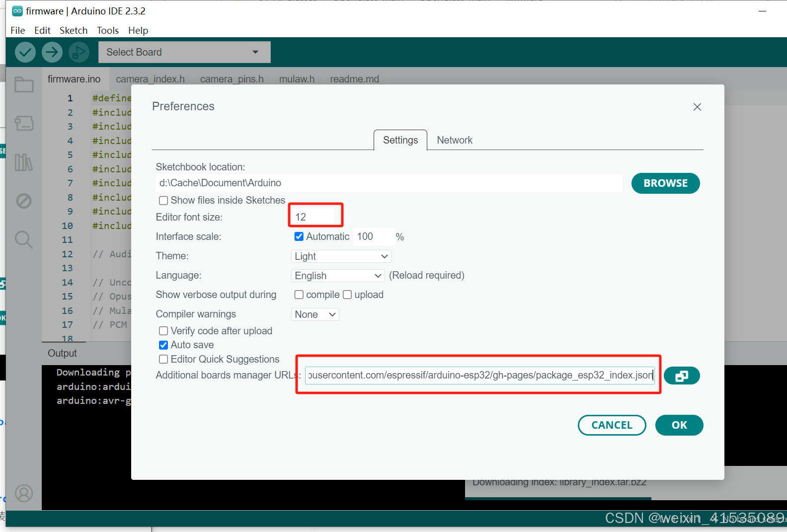Image resolution: width=787 pixels, height=532 pixels.
Task: Minimize the Arduino IDE window
Action: pos(763,11)
